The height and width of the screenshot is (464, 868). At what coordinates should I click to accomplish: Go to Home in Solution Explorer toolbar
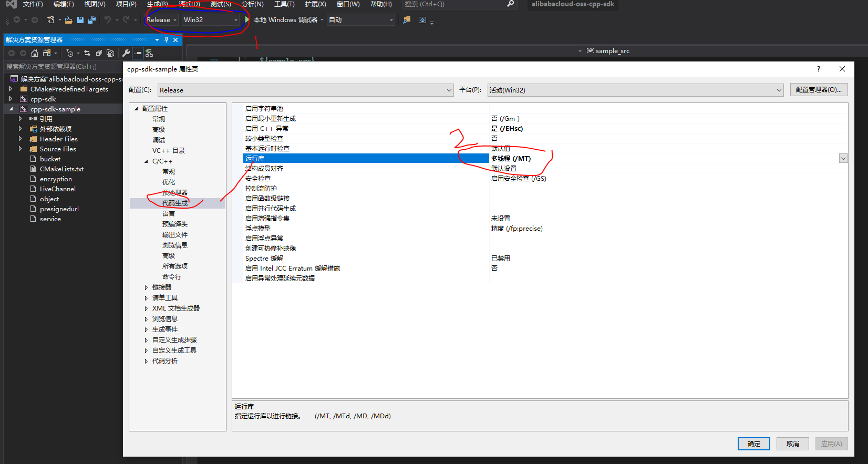coord(35,53)
